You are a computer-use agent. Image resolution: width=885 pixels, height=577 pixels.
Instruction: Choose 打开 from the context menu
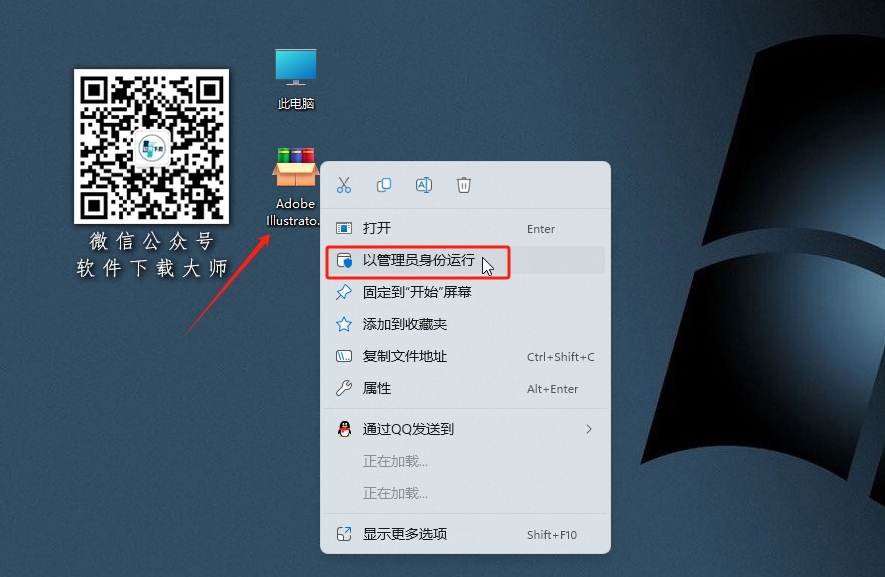click(x=465, y=228)
